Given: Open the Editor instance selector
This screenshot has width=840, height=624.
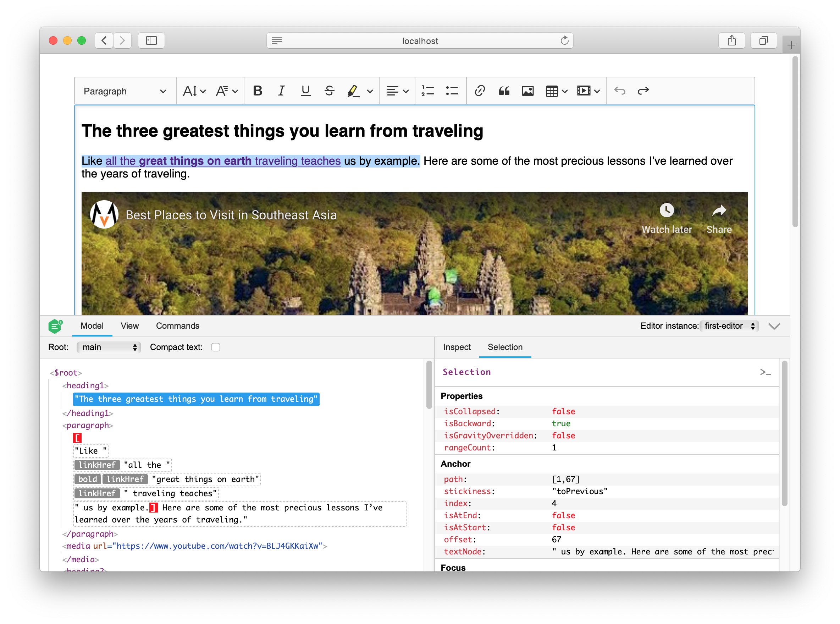Looking at the screenshot, I should tap(729, 326).
